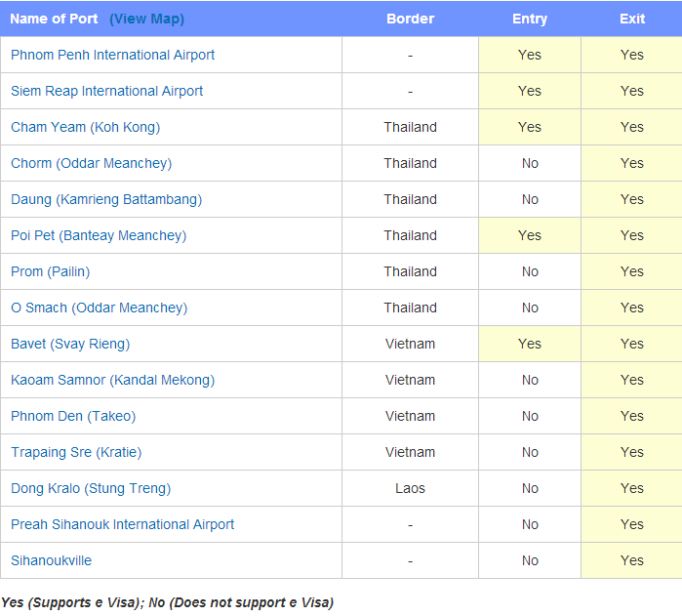Click the Entry column header

(x=530, y=19)
